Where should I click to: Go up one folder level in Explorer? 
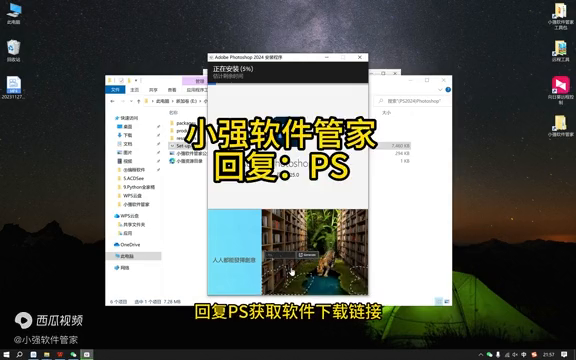pos(138,101)
